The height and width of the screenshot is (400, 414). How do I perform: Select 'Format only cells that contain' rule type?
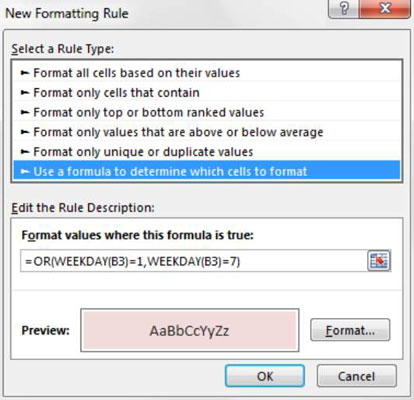pyautogui.click(x=207, y=92)
